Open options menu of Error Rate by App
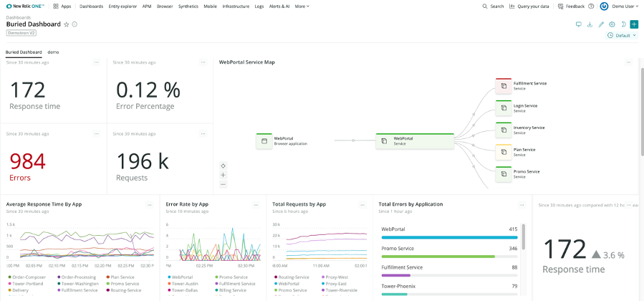 pos(256,204)
